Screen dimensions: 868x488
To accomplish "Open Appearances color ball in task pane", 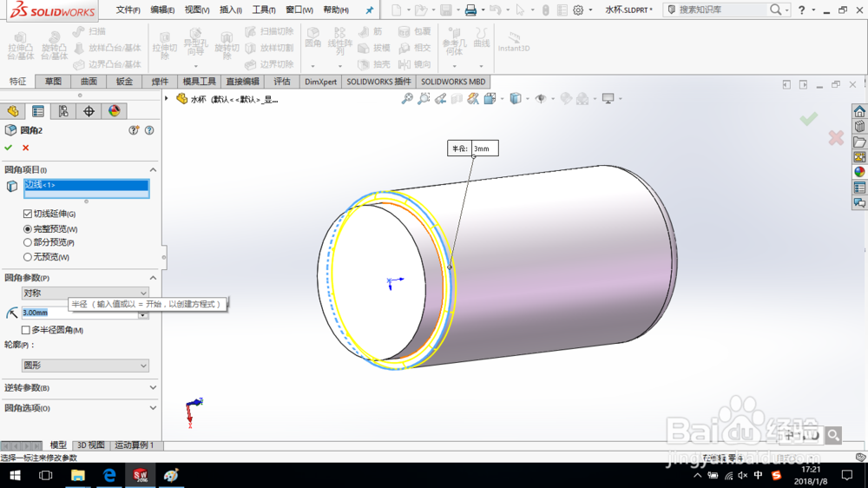I will 859,172.
